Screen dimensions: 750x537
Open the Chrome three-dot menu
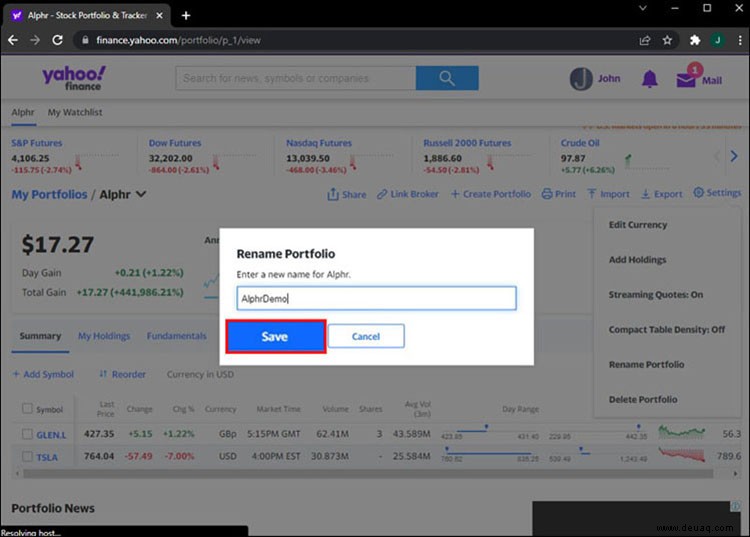coord(740,40)
